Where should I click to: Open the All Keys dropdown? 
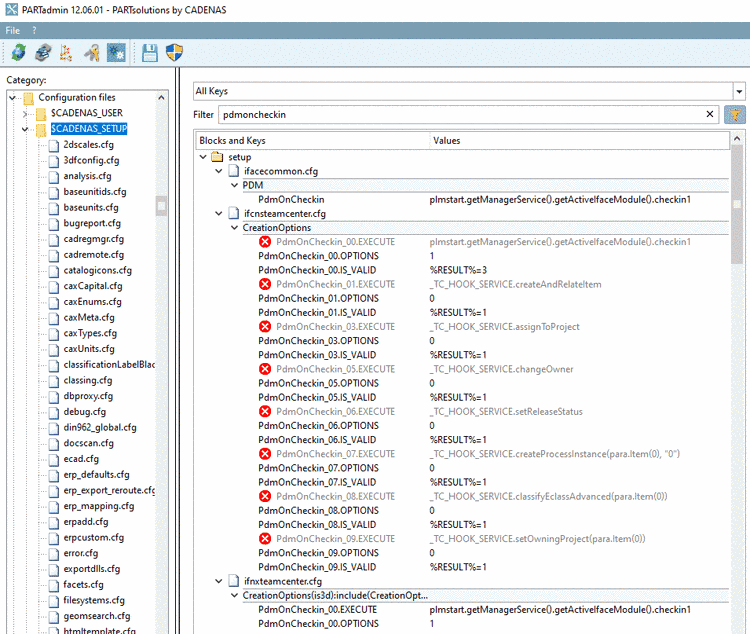739,91
